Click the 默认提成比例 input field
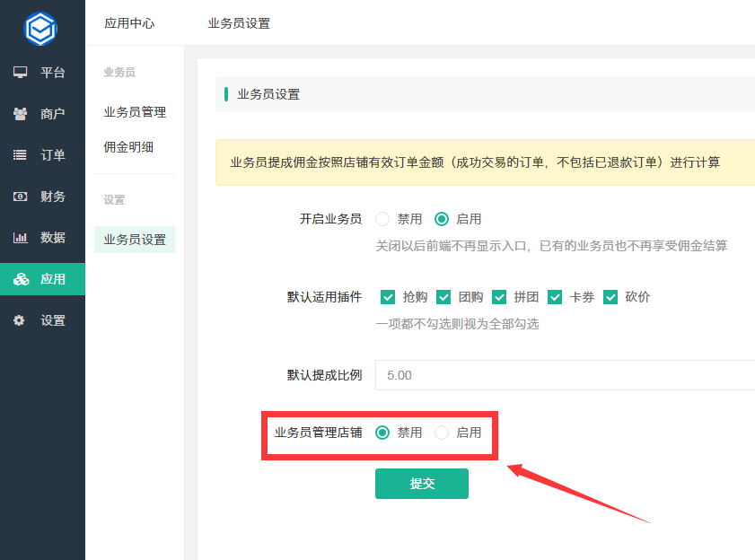Screen dimensions: 755x560 click(566, 375)
